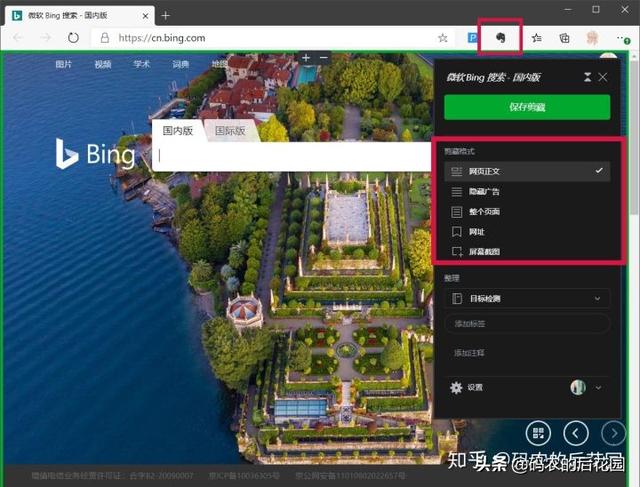
Task: Open the 目标检测 notebook dropdown
Action: tap(527, 298)
